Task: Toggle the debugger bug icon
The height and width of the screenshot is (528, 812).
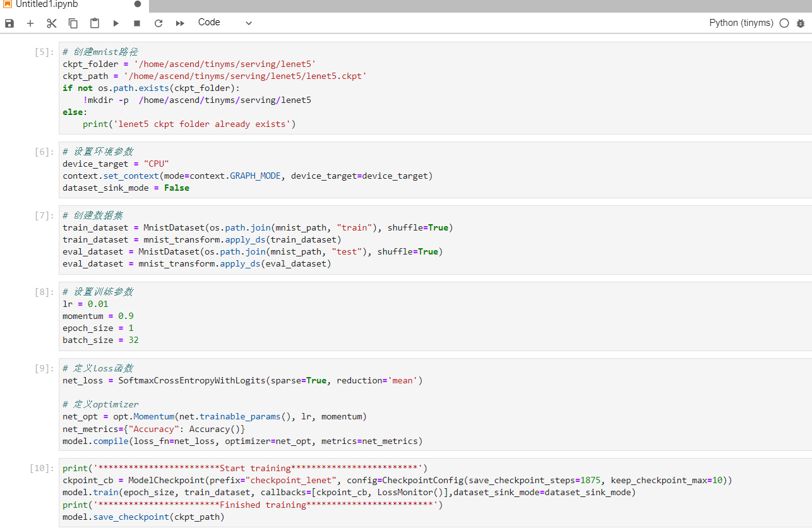Action: pos(801,23)
